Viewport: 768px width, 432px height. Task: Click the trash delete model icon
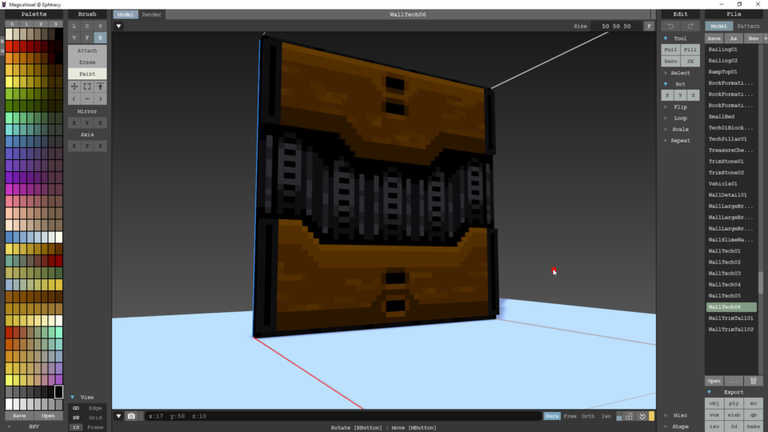pos(753,381)
